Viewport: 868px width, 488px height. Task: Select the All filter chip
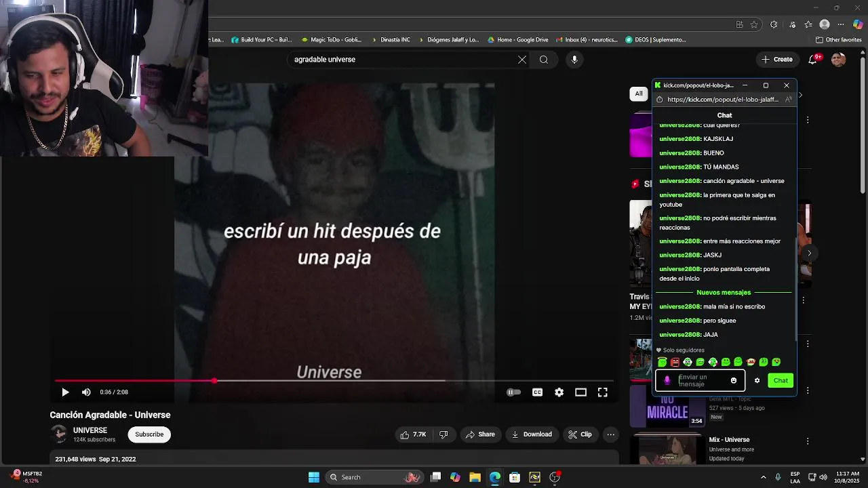[638, 94]
